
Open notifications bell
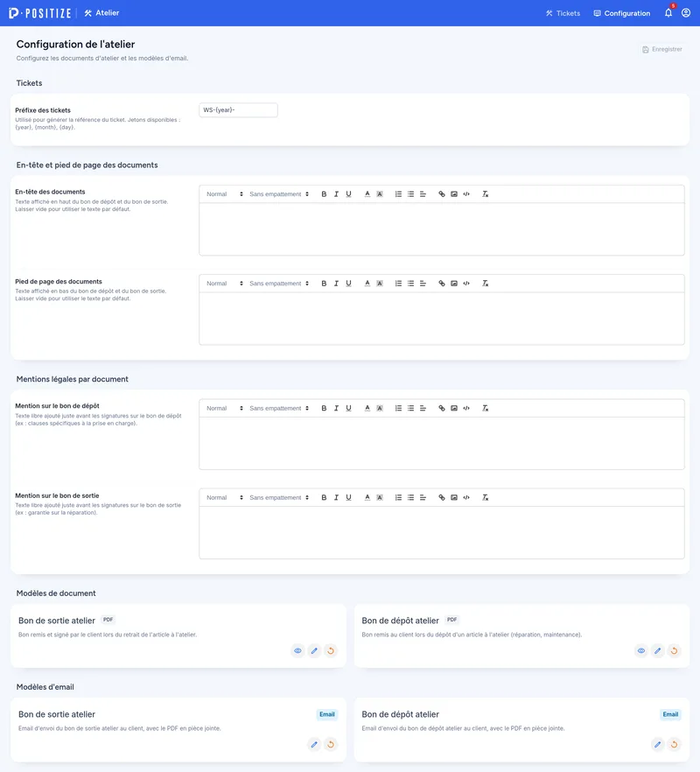pyautogui.click(x=668, y=13)
